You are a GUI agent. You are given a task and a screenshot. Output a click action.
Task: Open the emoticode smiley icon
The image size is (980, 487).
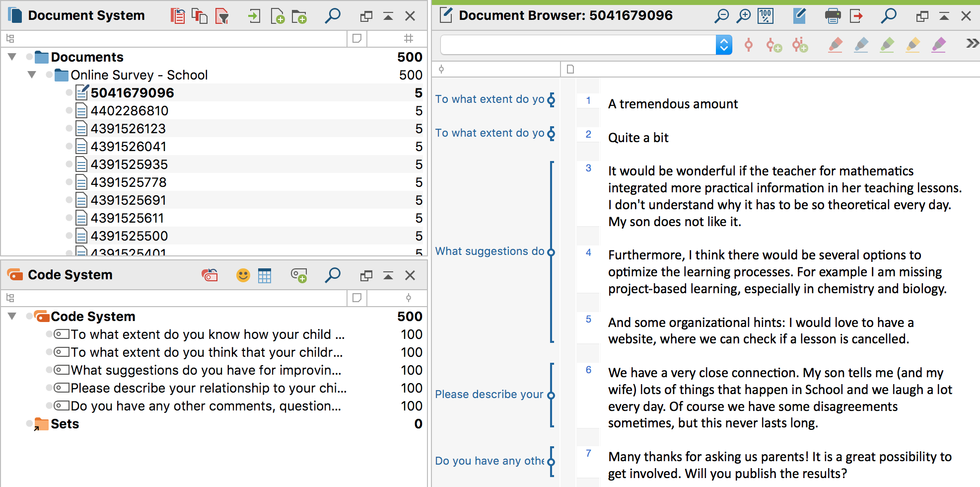coord(243,275)
